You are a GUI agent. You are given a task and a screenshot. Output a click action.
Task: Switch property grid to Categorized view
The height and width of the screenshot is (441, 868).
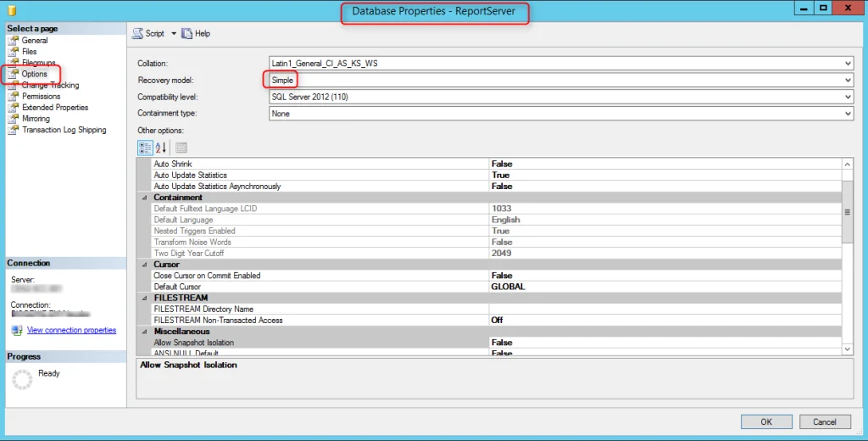coord(145,148)
